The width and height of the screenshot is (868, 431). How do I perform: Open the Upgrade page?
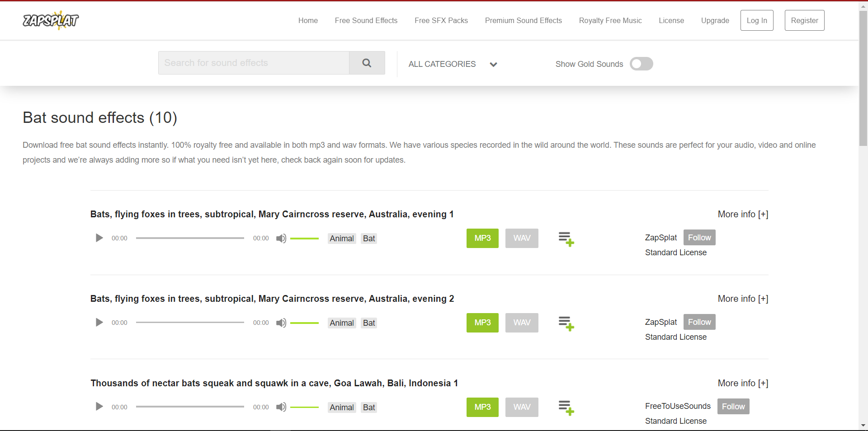(x=715, y=20)
